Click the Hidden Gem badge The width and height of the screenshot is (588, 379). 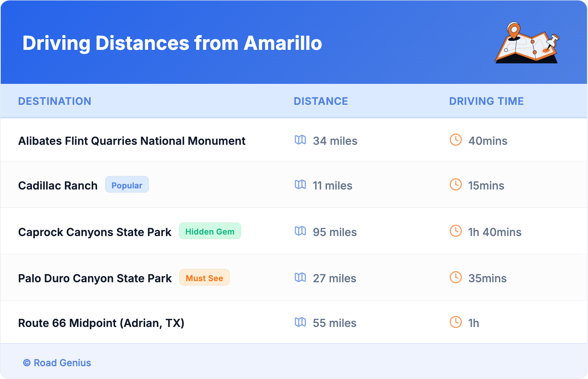(x=210, y=231)
